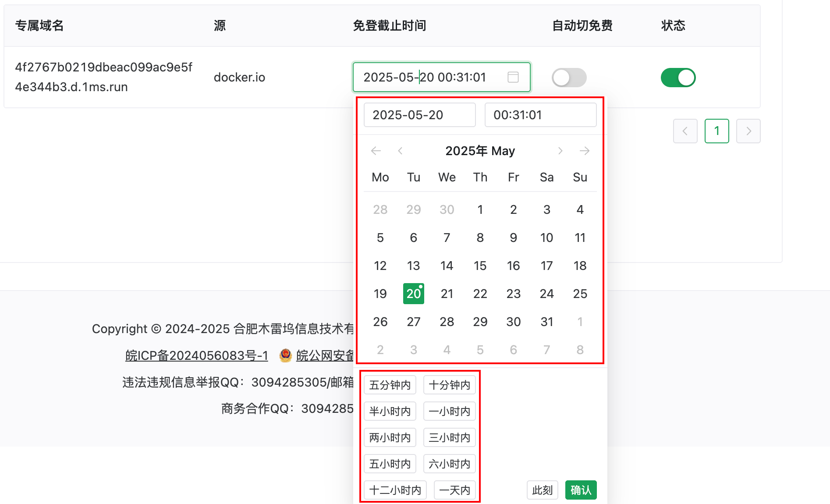The image size is (830, 504).
Task: Choose the 一天内 preset
Action: [x=454, y=490]
